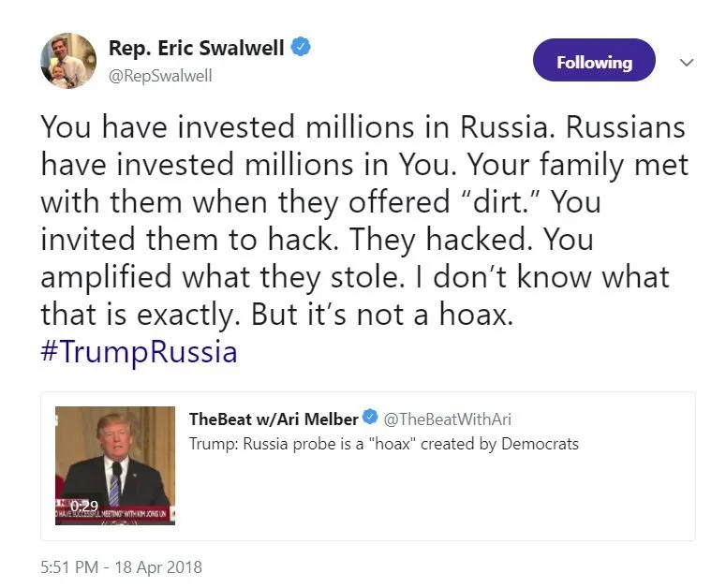Screen dimensions: 726x588
Task: Click the verified badge next to TheBeat w/Ari Melber
Action: (x=371, y=419)
